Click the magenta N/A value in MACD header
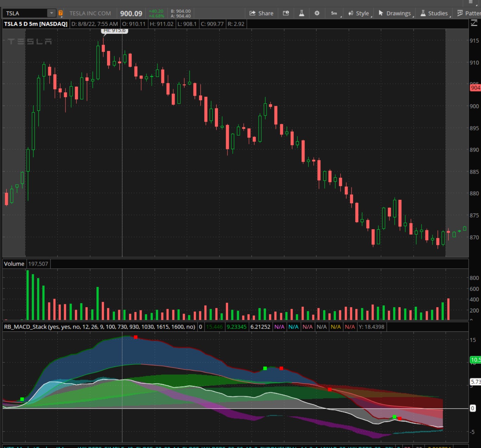 279,327
